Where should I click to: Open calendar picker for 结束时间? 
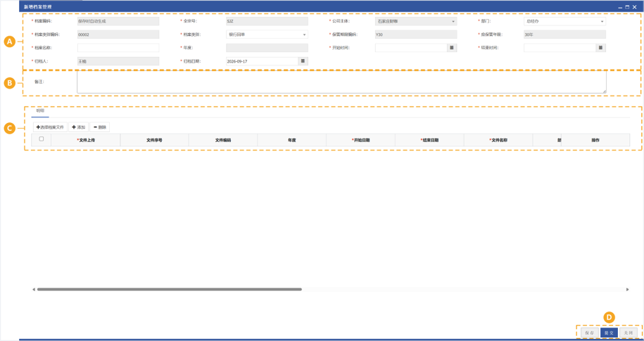click(600, 48)
